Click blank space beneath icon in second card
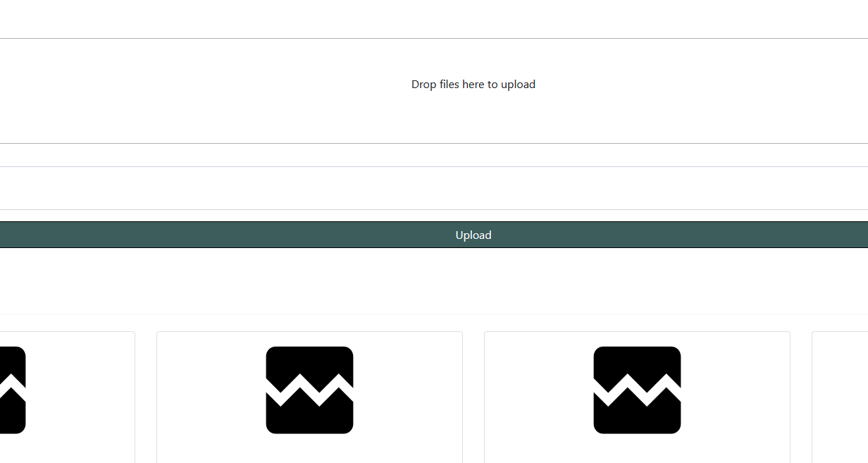Screen dimensions: 868x463 point(309,449)
